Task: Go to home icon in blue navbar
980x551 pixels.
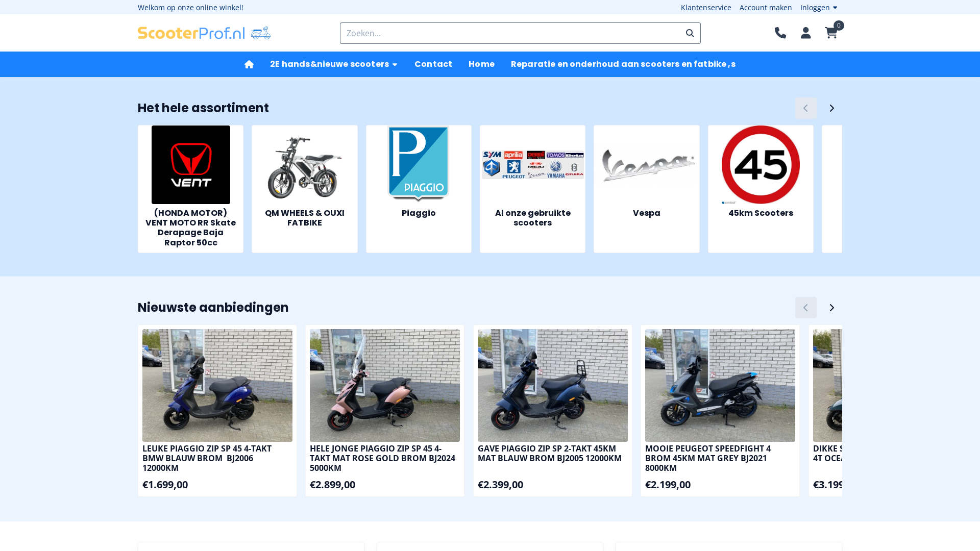Action: point(249,64)
